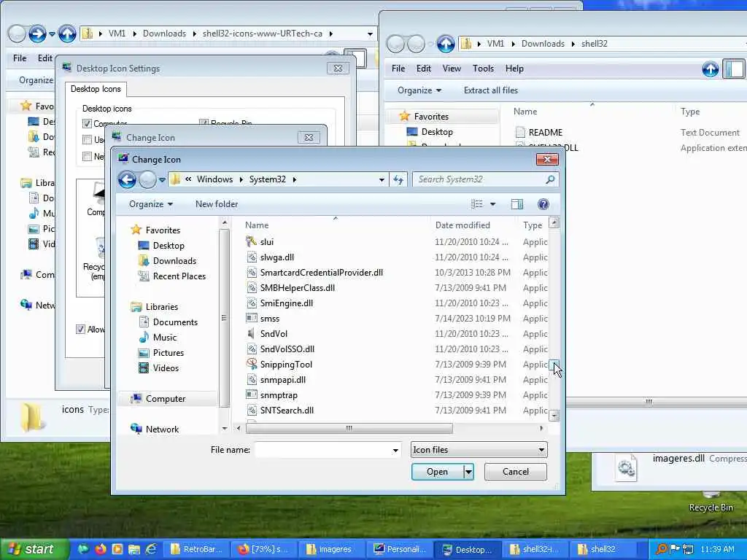The width and height of the screenshot is (747, 560).
Task: Click horizontal scrollbar thumb in file list
Action: click(349, 429)
